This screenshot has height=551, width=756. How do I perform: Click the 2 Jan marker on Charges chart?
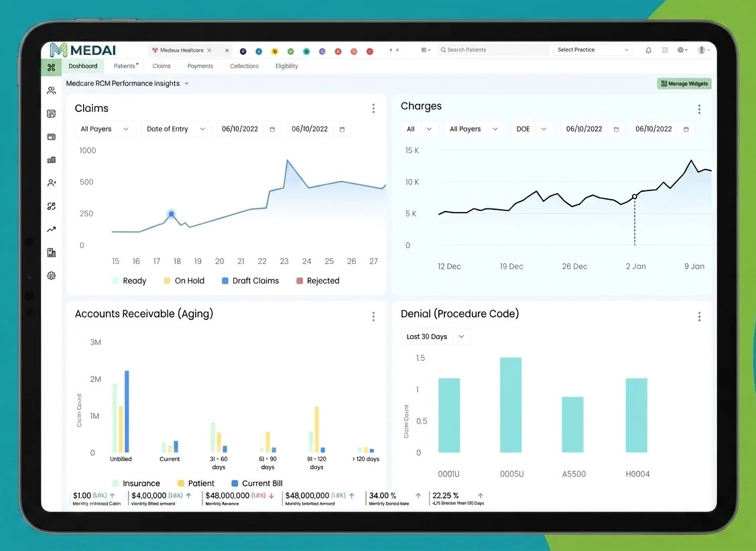[x=635, y=196]
